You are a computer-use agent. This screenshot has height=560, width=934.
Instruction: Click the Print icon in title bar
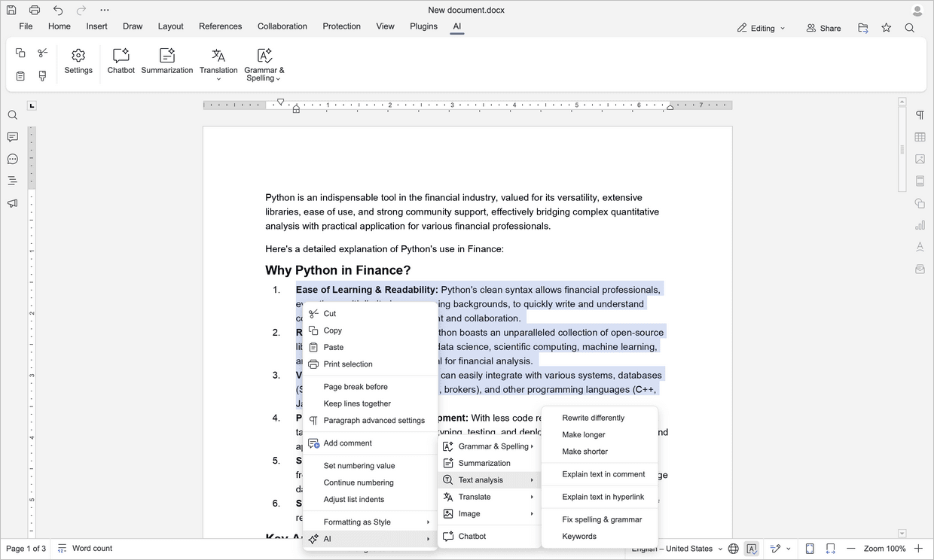pos(35,10)
